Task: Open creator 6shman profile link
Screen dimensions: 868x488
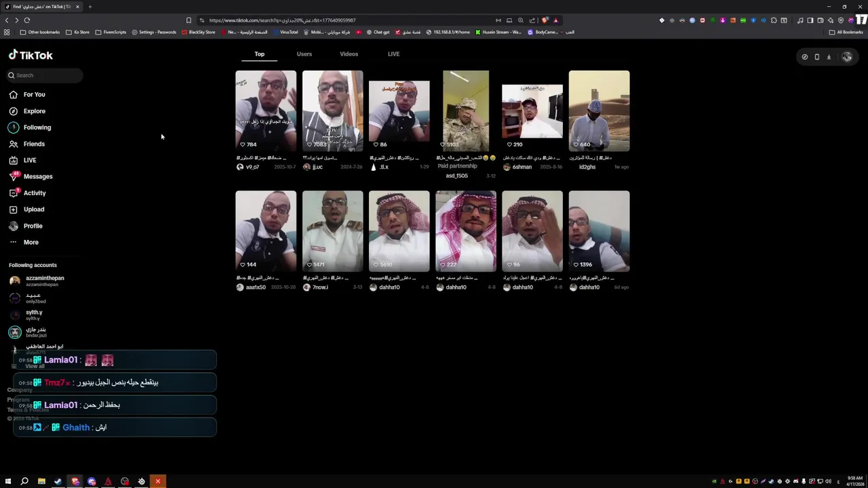Action: [522, 167]
